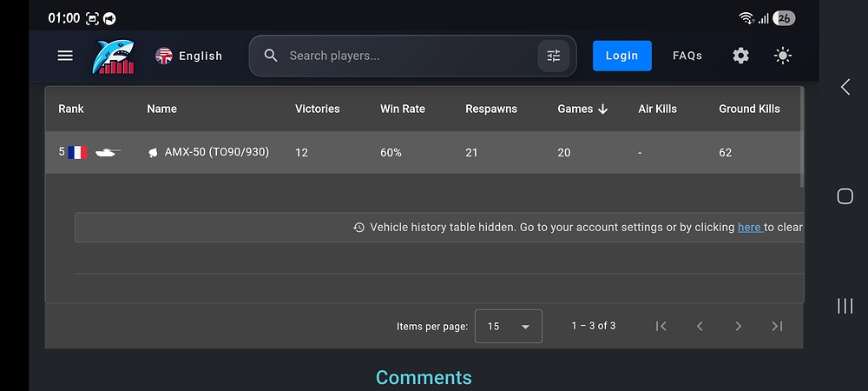868x391 pixels.
Task: Click the French flag in row 5
Action: (x=77, y=152)
